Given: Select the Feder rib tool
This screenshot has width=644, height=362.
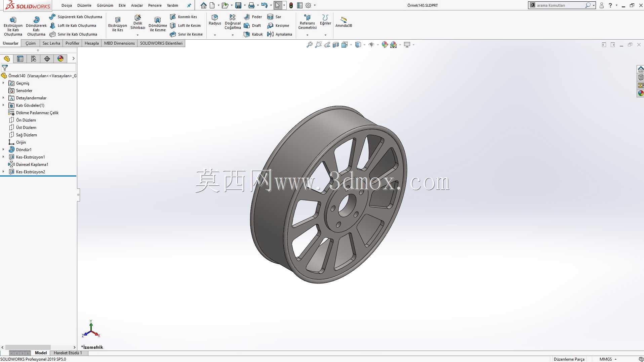Looking at the screenshot, I should [x=253, y=17].
